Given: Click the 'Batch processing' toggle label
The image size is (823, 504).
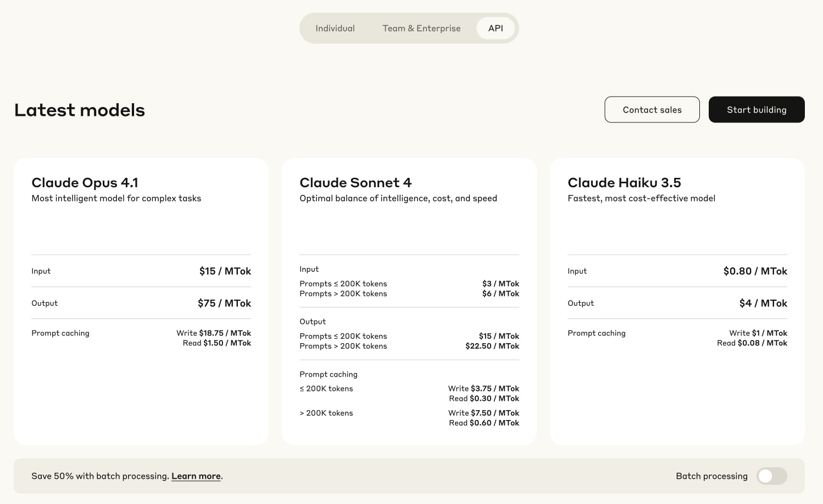Looking at the screenshot, I should tap(711, 476).
